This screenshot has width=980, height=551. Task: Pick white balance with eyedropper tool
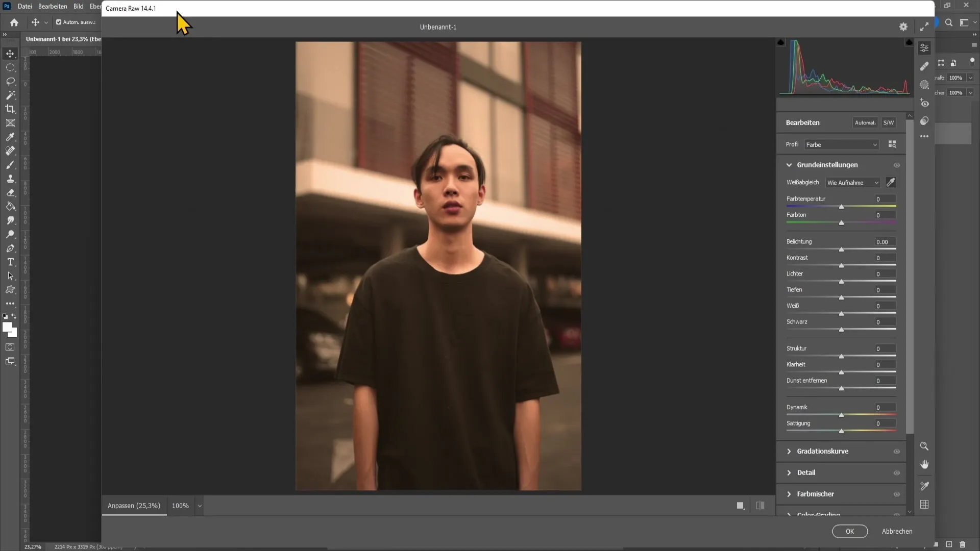[x=891, y=182]
